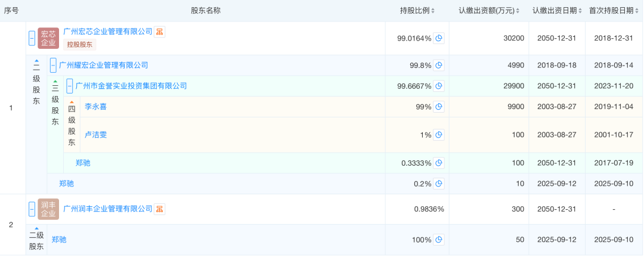Image resolution: width=644 pixels, height=258 pixels.
Task: View pie chart icon beside 99.6667%
Action: coord(439,86)
